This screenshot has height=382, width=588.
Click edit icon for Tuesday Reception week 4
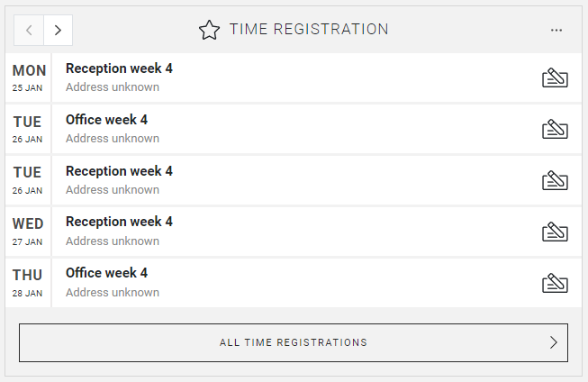[x=555, y=181]
